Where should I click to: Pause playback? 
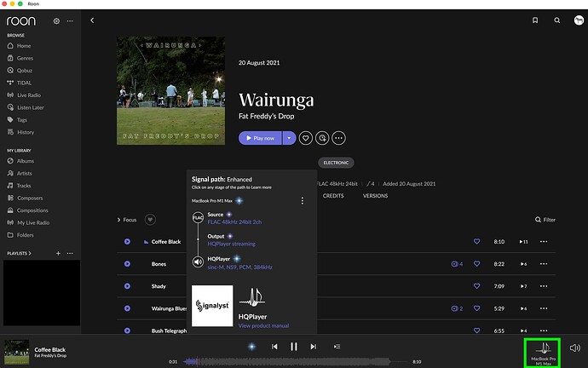294,347
